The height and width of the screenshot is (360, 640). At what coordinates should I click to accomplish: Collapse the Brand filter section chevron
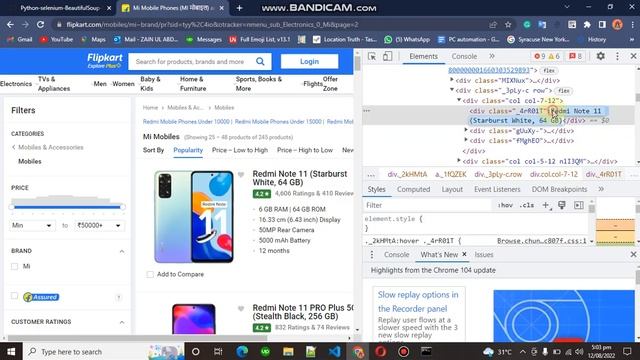pos(122,251)
